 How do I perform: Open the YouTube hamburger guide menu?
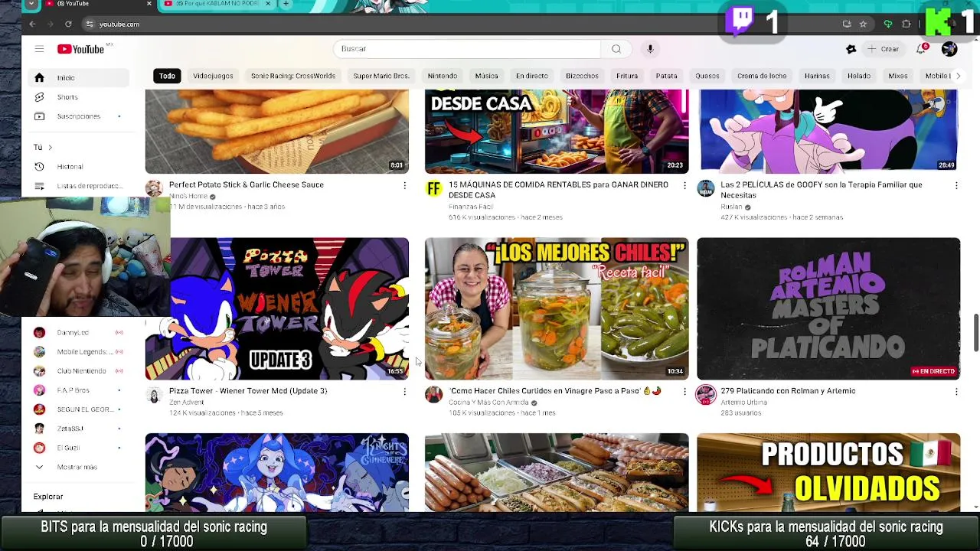coord(39,49)
